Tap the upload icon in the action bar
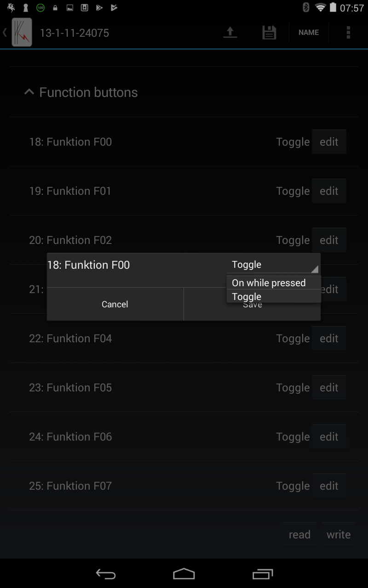 coord(230,33)
